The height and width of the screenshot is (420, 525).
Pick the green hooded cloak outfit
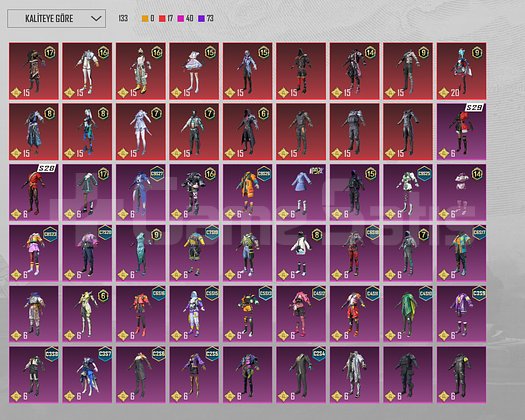[x=408, y=314]
